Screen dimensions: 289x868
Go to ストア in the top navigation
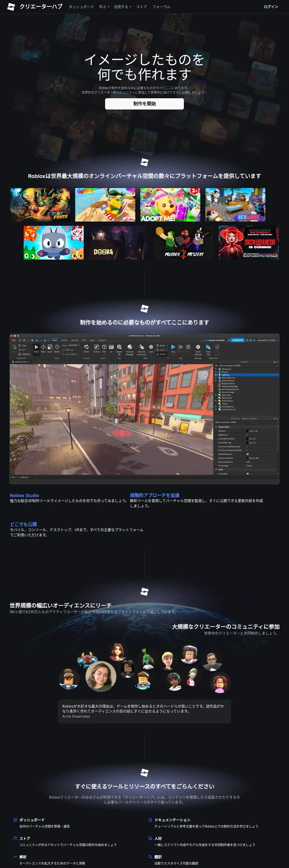click(x=142, y=7)
